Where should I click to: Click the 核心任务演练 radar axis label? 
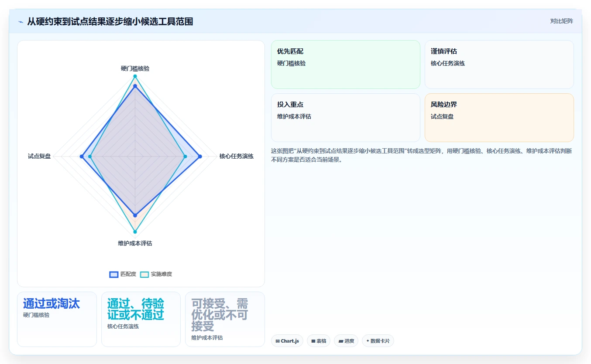pos(237,156)
